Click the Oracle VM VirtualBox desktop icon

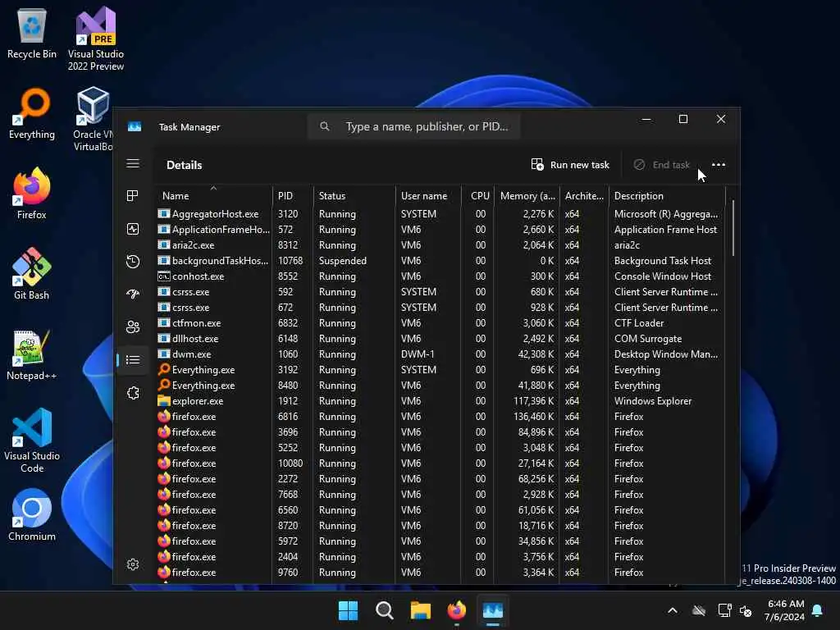(x=93, y=120)
